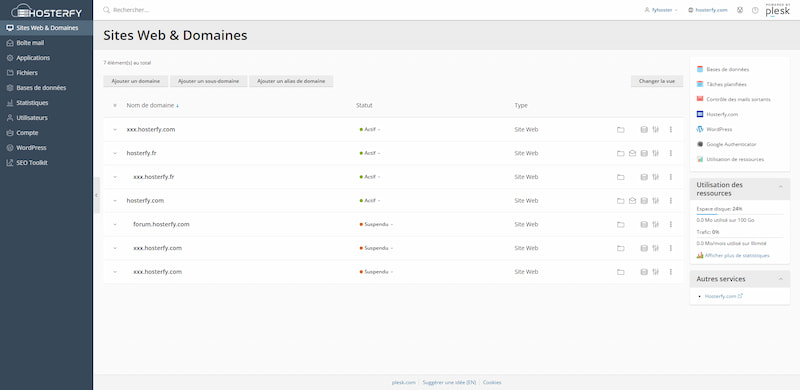Collapse the Autres services panel
800x390 pixels.
click(x=781, y=279)
